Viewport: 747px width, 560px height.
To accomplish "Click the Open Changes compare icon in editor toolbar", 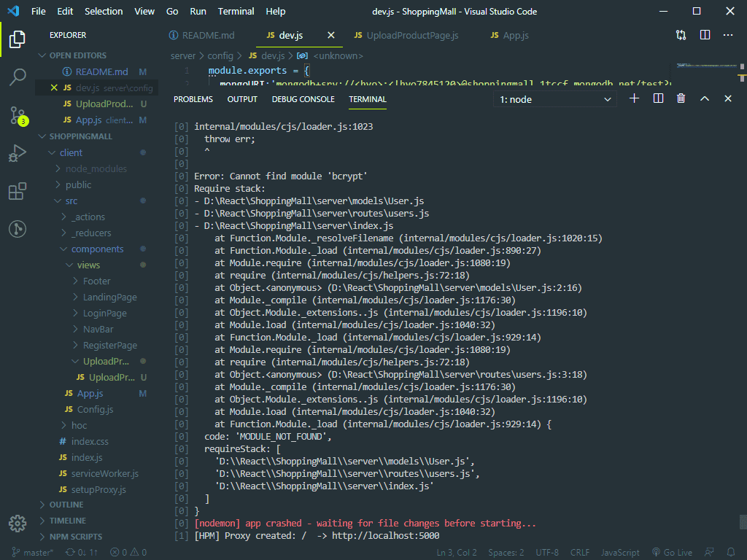I will click(x=681, y=35).
